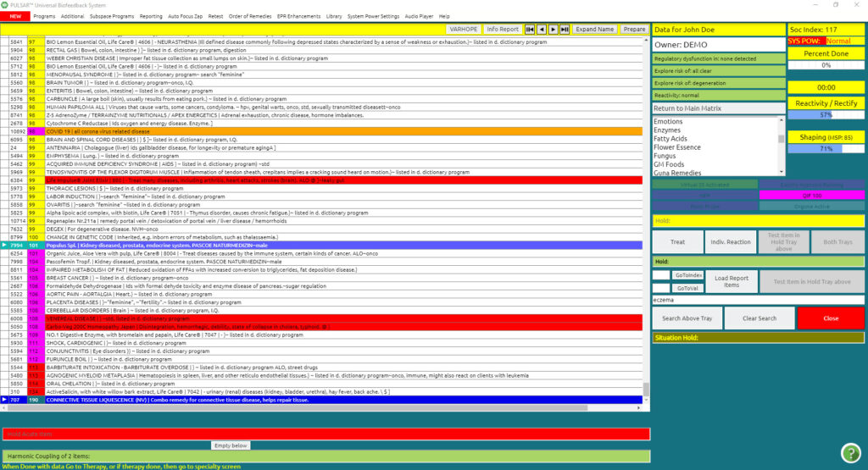868x470 pixels.
Task: Click the red NEW button
Action: 14,16
